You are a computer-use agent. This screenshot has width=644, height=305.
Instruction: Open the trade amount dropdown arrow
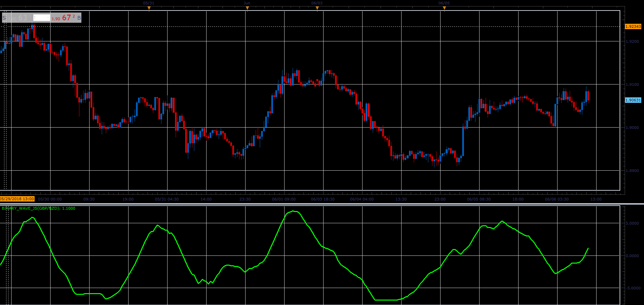pos(48,18)
